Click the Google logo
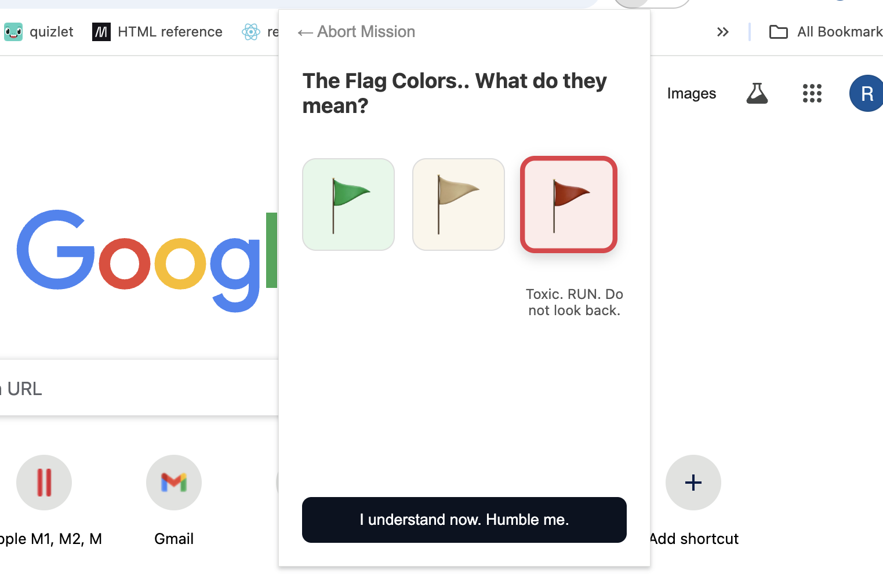 [x=147, y=260]
